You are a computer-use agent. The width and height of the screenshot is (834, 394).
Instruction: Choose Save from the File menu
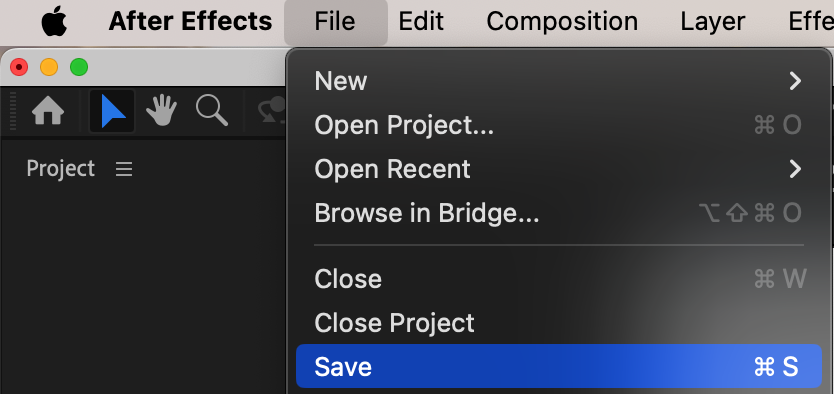coord(559,366)
